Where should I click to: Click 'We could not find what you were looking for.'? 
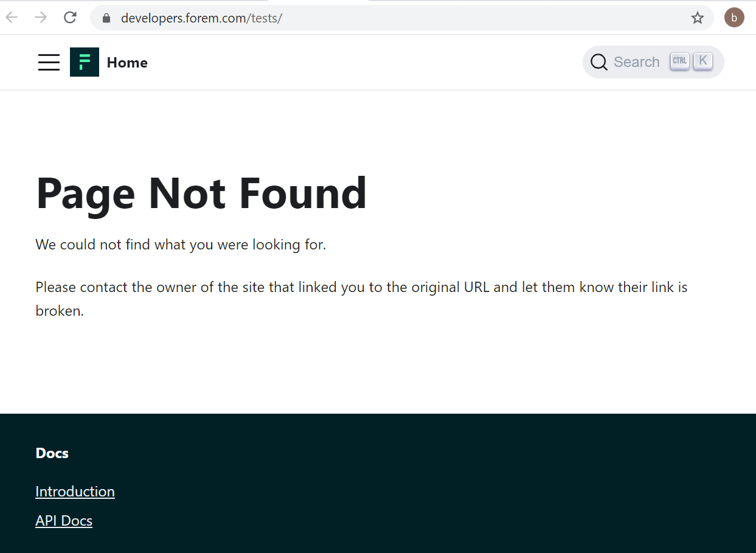click(x=181, y=245)
